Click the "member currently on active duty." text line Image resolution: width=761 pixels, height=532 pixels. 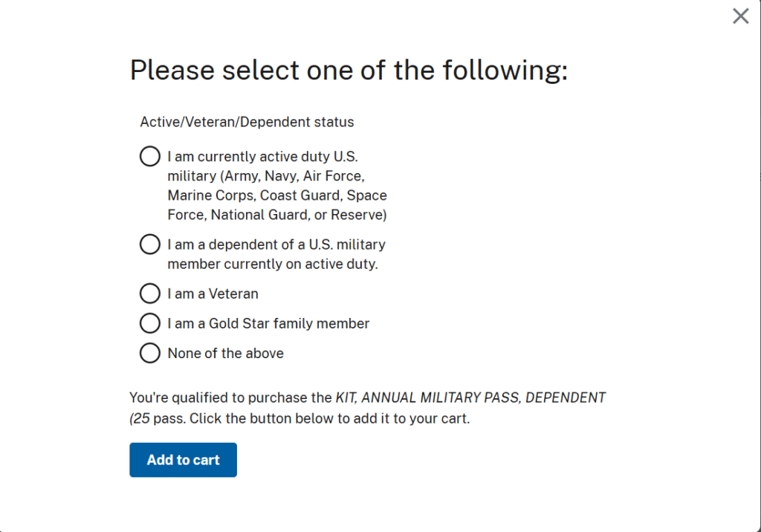(x=273, y=264)
